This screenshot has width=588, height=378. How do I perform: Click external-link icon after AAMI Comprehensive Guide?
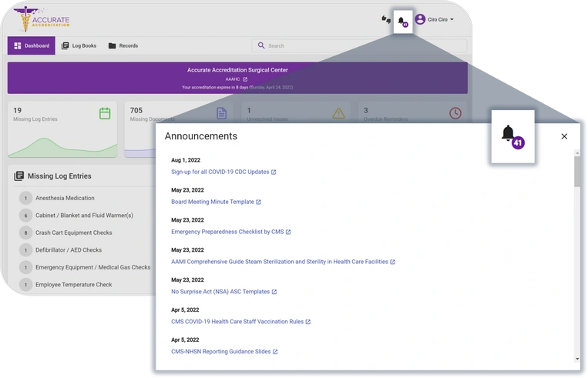392,262
